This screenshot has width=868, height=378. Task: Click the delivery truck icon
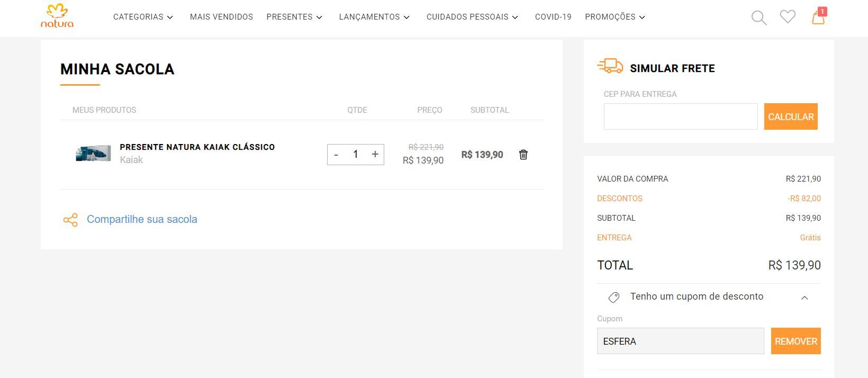click(x=610, y=66)
